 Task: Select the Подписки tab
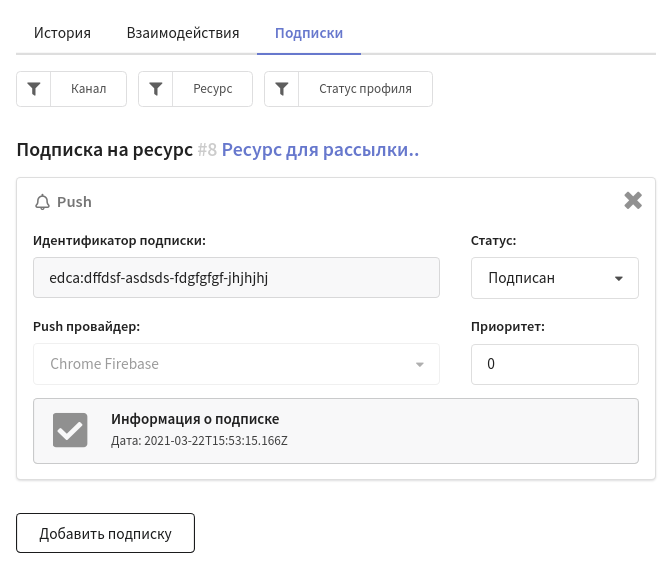(x=309, y=33)
